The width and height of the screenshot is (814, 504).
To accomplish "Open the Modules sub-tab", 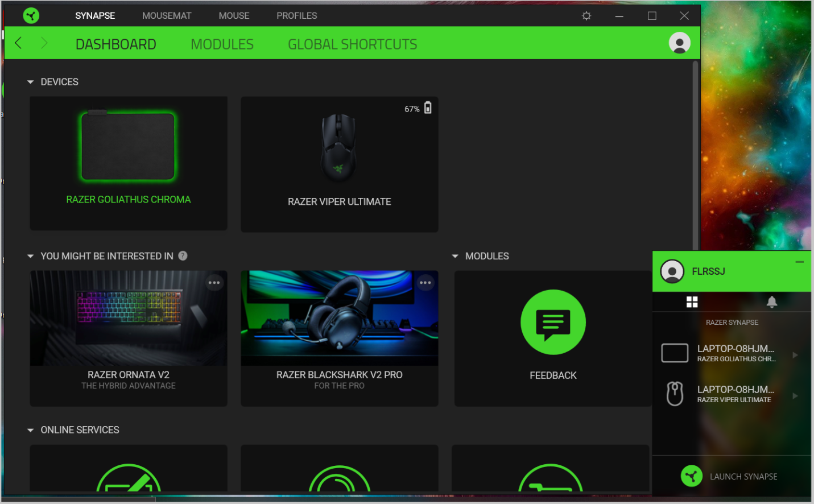I will 222,44.
